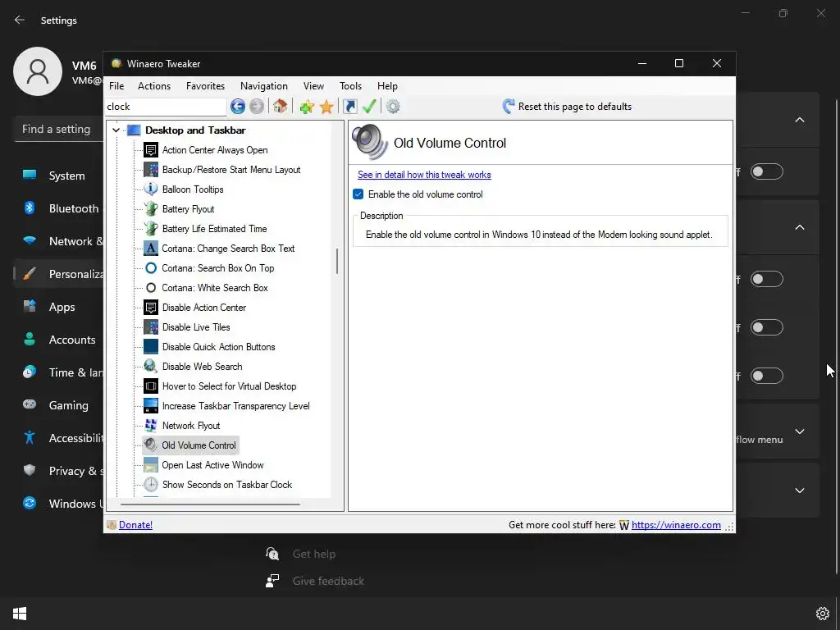Screen dimensions: 840x630
Task: Click Get help in Settings
Action: [314, 554]
